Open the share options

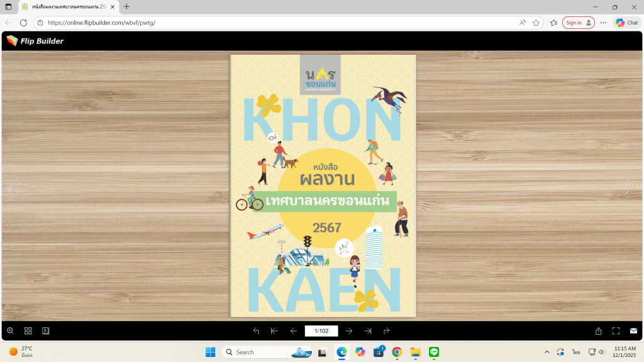coord(599,331)
